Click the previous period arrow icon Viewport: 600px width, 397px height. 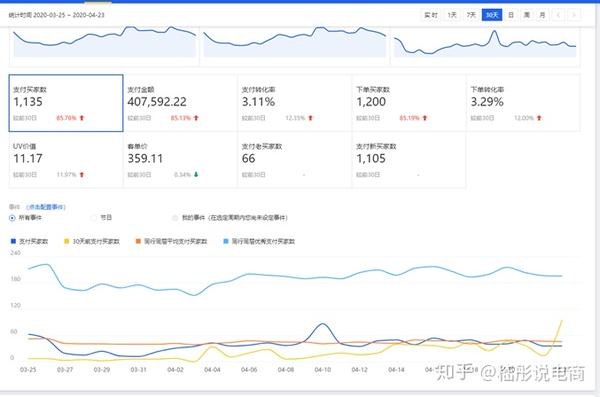pos(558,15)
